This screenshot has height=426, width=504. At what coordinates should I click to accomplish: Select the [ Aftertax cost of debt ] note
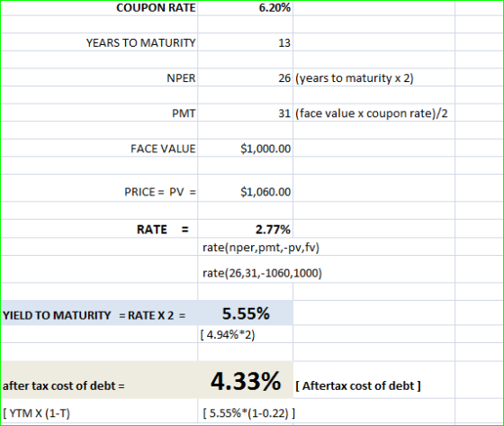[358, 385]
